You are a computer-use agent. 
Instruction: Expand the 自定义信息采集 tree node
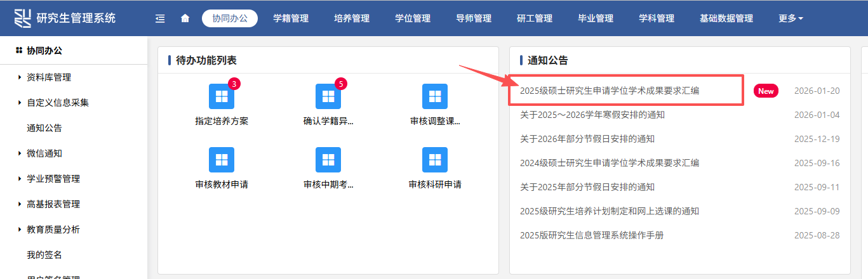point(57,103)
